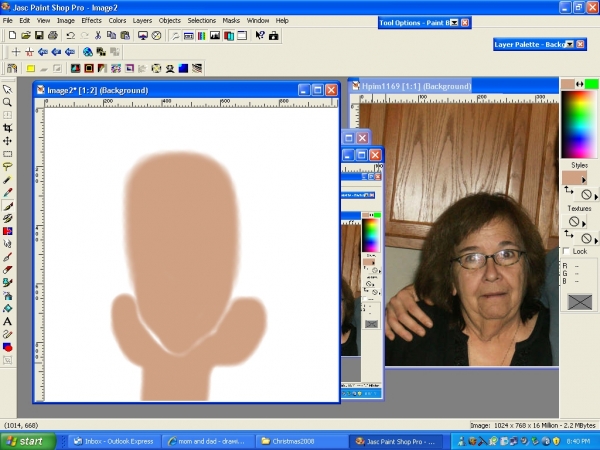Choose a color from the rainbow picker
The height and width of the screenshot is (450, 600).
[579, 124]
